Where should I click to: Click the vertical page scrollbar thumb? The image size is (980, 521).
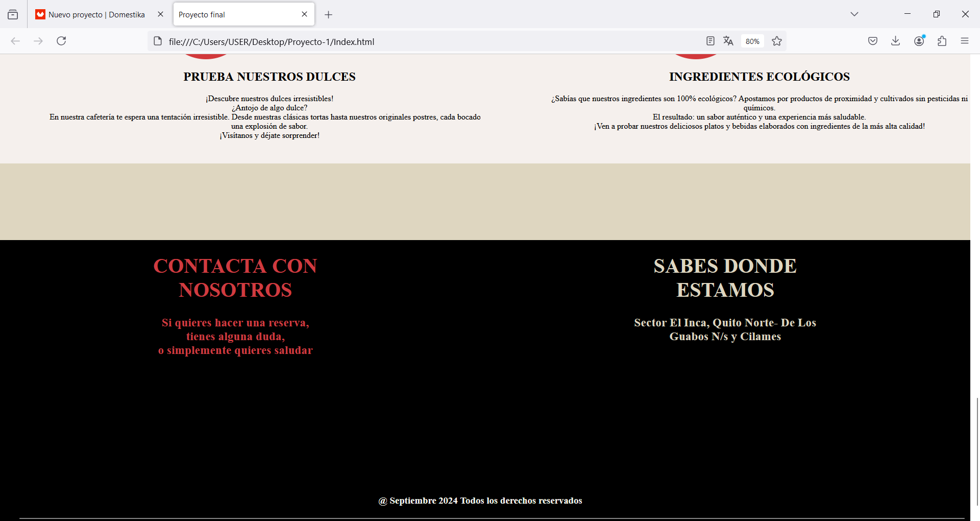(x=977, y=452)
